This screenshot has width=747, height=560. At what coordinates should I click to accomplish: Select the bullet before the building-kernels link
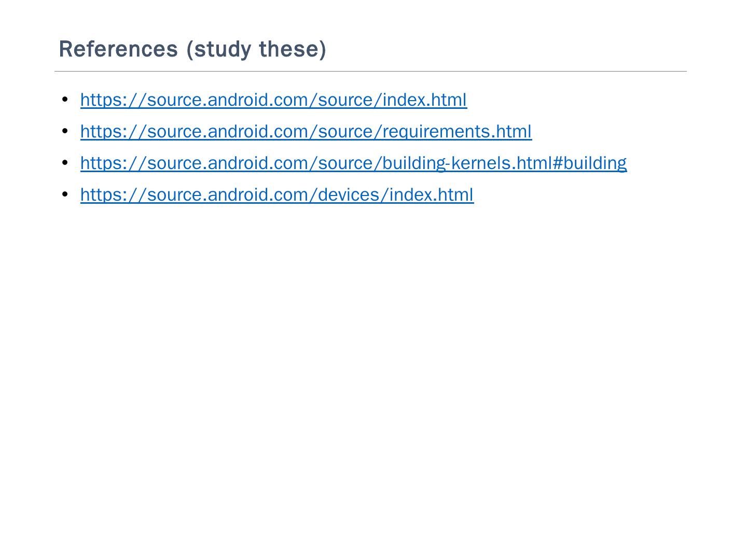point(65,162)
